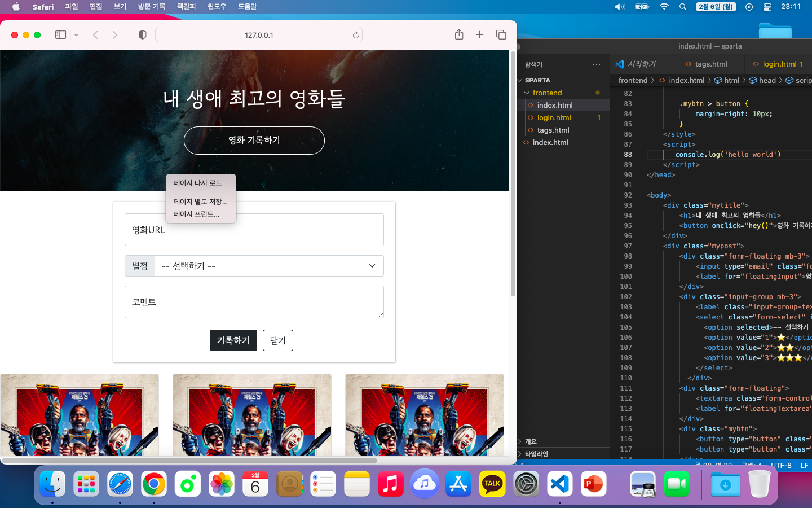This screenshot has width=812, height=508.
Task: Toggle Safari sidebar panel icon
Action: click(x=60, y=35)
